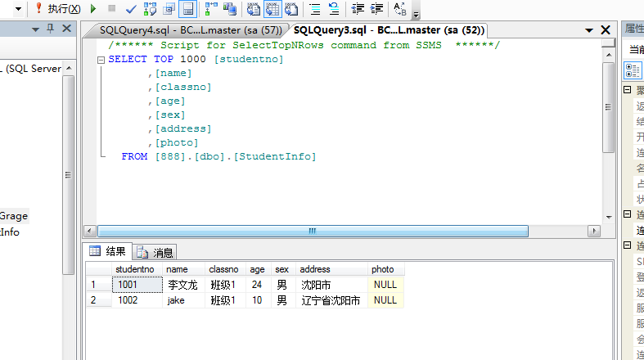The width and height of the screenshot is (644, 360).
Task: Click the increase indent icon
Action: [x=376, y=9]
